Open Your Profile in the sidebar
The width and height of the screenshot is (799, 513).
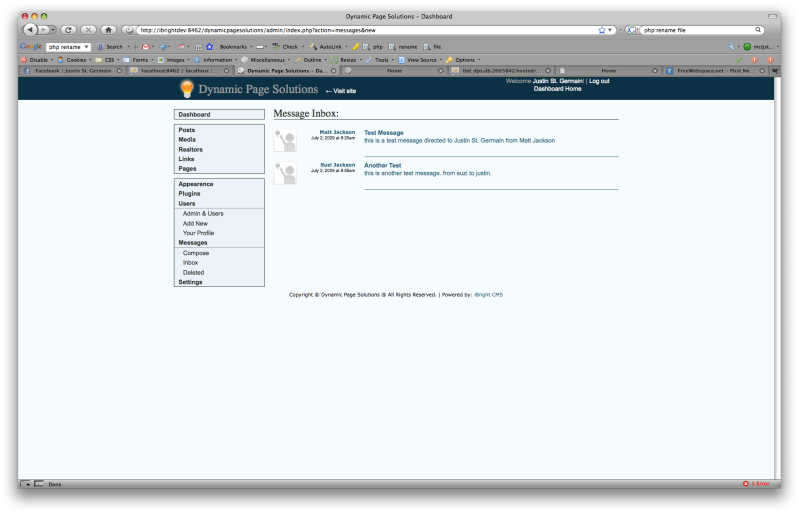198,233
